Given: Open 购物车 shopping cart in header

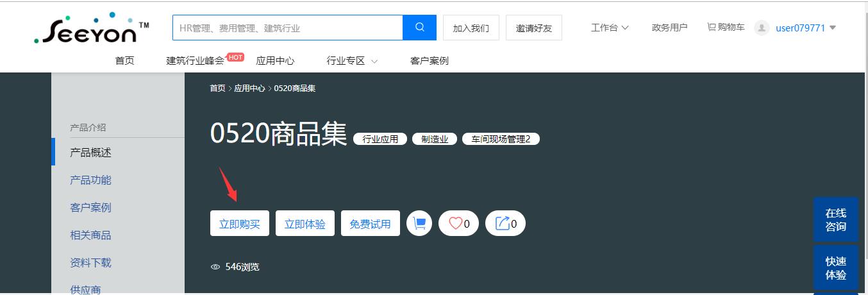Looking at the screenshot, I should point(726,27).
